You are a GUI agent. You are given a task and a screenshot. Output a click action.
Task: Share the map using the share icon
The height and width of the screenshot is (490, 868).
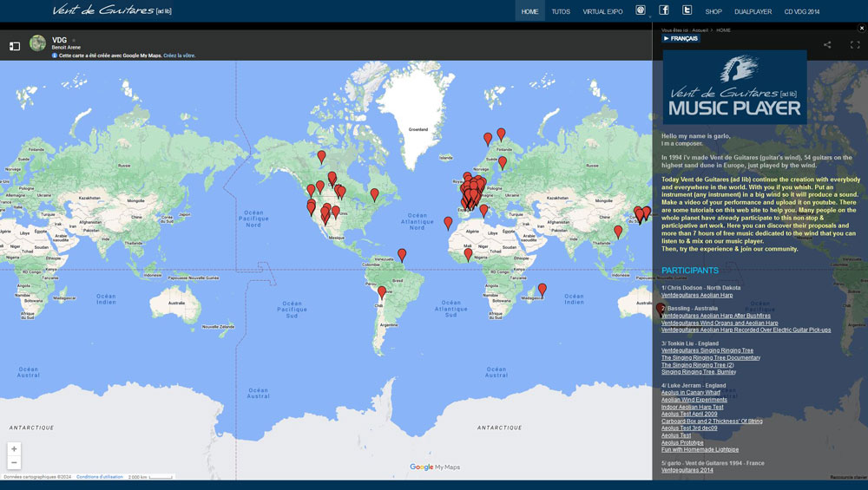827,45
